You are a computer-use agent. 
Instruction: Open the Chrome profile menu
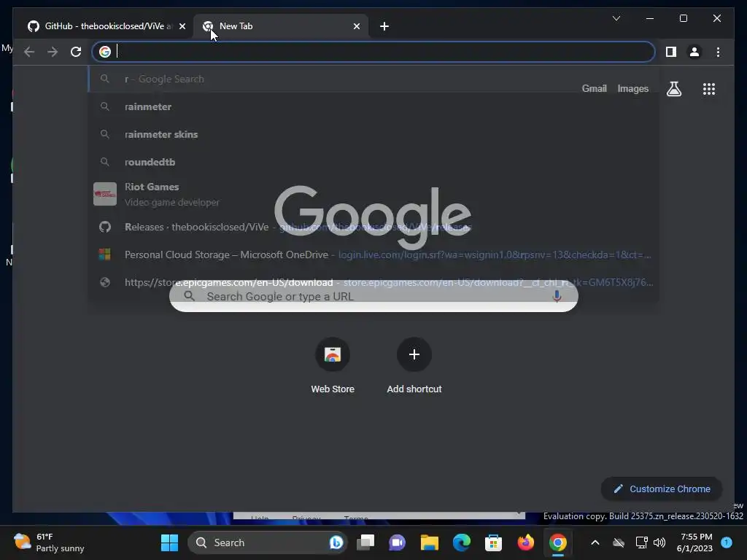[694, 52]
